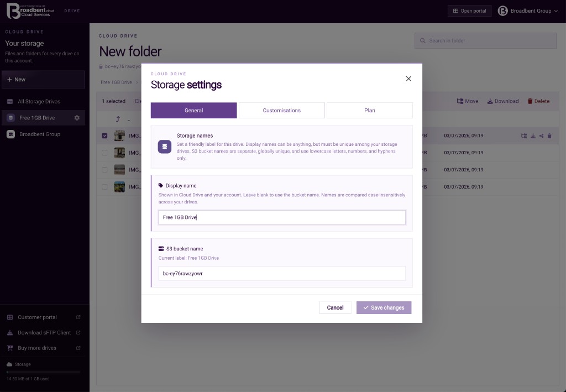Click the Download sFTP Client download icon
This screenshot has height=392, width=566.
[x=10, y=333]
